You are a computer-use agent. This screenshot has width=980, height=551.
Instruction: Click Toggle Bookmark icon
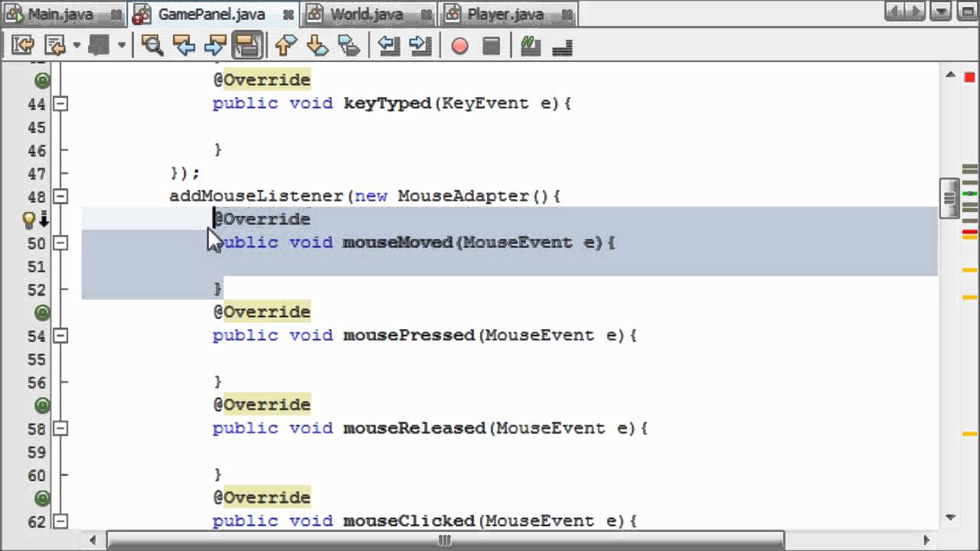[348, 46]
